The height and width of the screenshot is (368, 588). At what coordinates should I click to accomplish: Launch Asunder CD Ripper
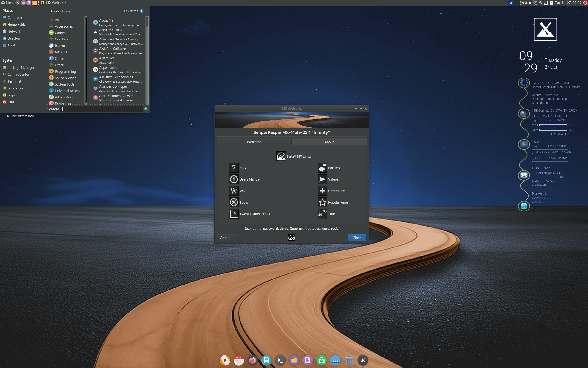click(118, 89)
